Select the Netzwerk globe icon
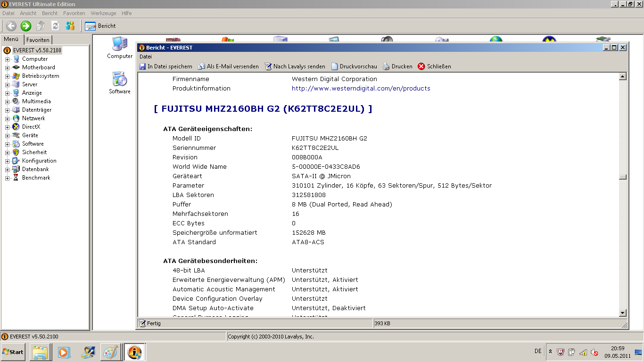Screen dimensions: 644x362 pyautogui.click(x=17, y=118)
